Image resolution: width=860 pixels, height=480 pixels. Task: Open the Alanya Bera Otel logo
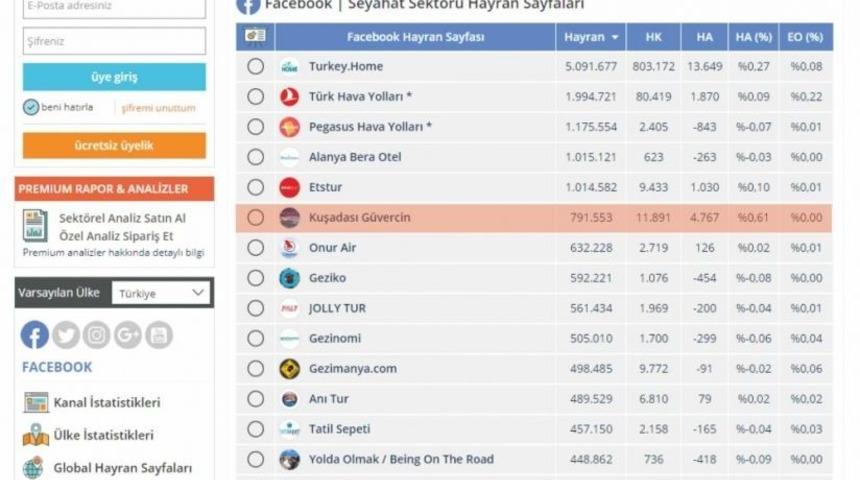(x=289, y=157)
